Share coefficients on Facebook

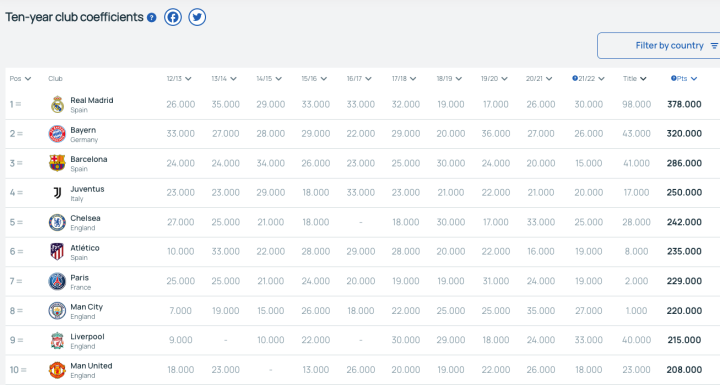(173, 17)
